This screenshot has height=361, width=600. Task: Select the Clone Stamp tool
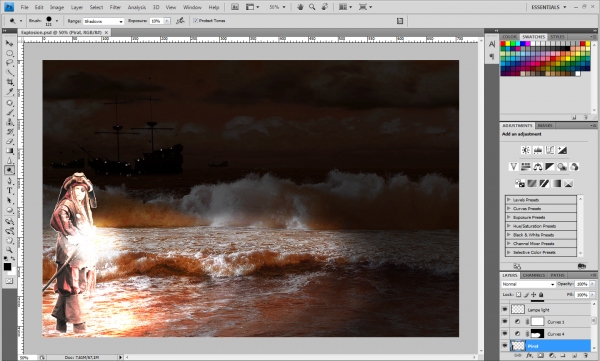click(x=10, y=122)
